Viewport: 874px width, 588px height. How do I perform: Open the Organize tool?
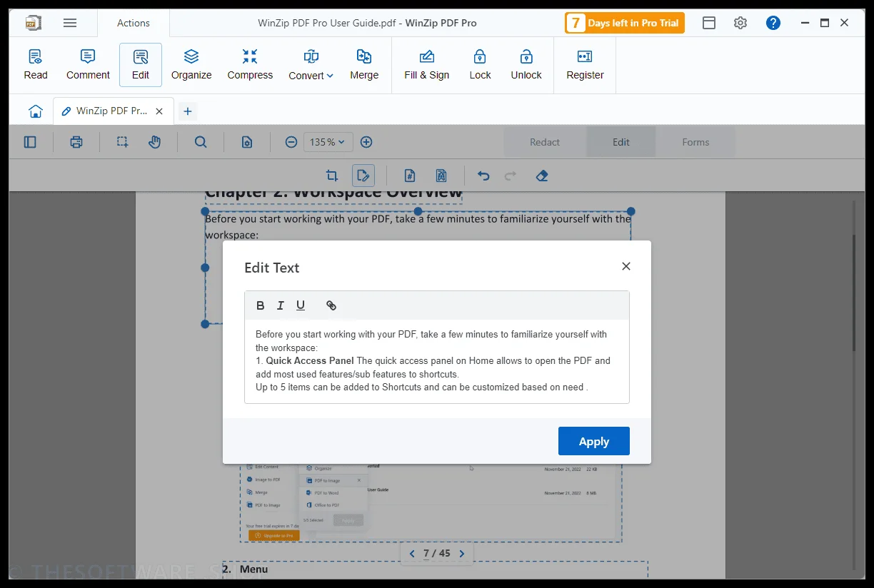[x=191, y=65]
